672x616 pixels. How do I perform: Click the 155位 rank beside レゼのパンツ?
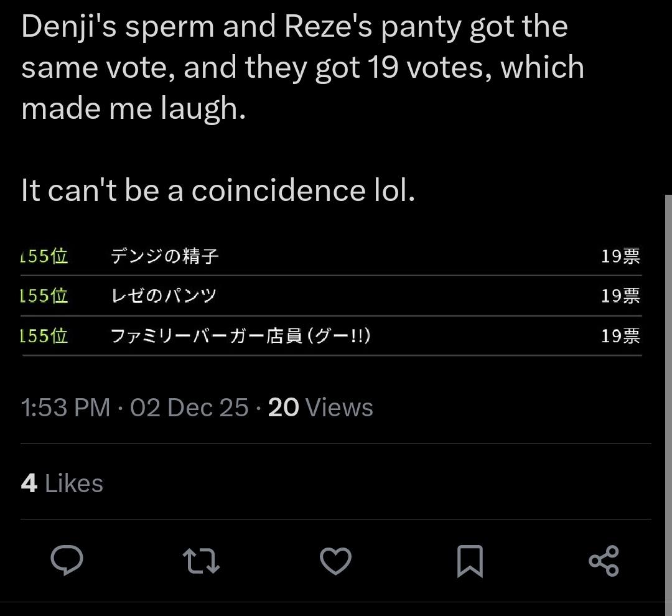pos(44,296)
